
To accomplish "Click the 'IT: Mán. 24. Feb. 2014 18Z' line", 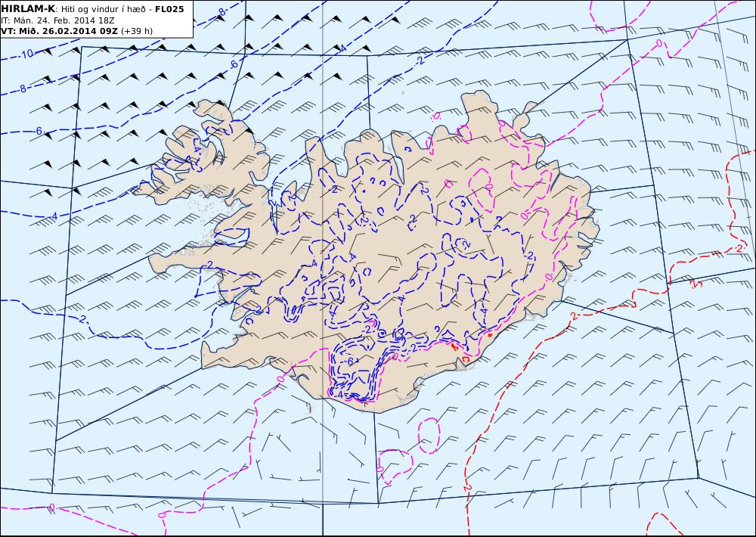I will coord(57,20).
